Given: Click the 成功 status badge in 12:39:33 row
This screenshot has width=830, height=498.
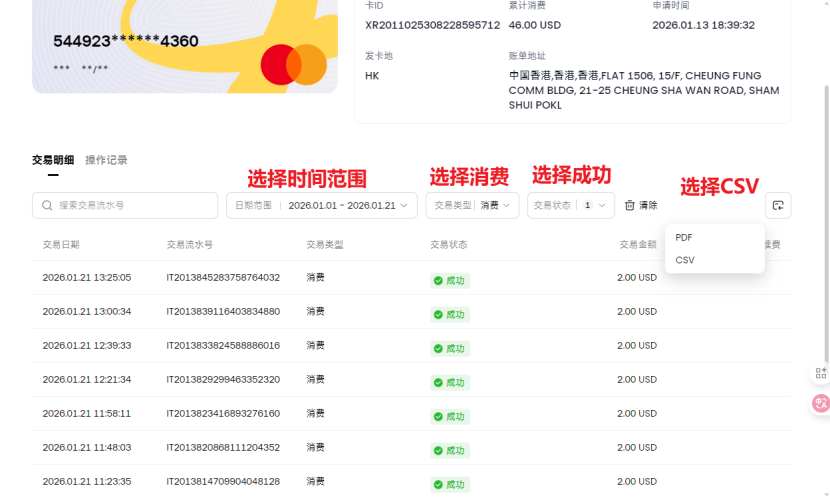Looking at the screenshot, I should pos(450,349).
